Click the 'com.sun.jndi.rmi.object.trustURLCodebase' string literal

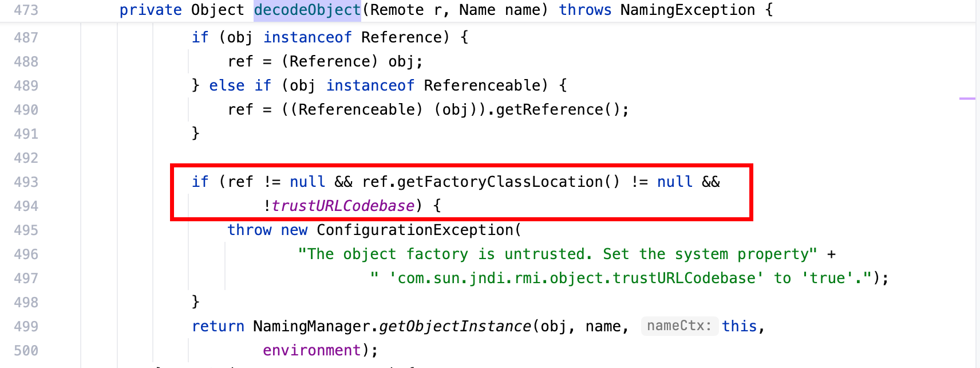[576, 278]
